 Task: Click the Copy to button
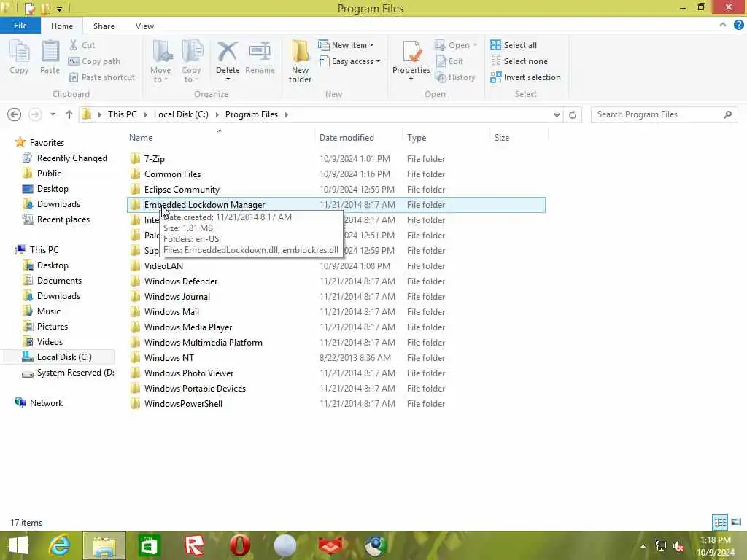[191, 61]
